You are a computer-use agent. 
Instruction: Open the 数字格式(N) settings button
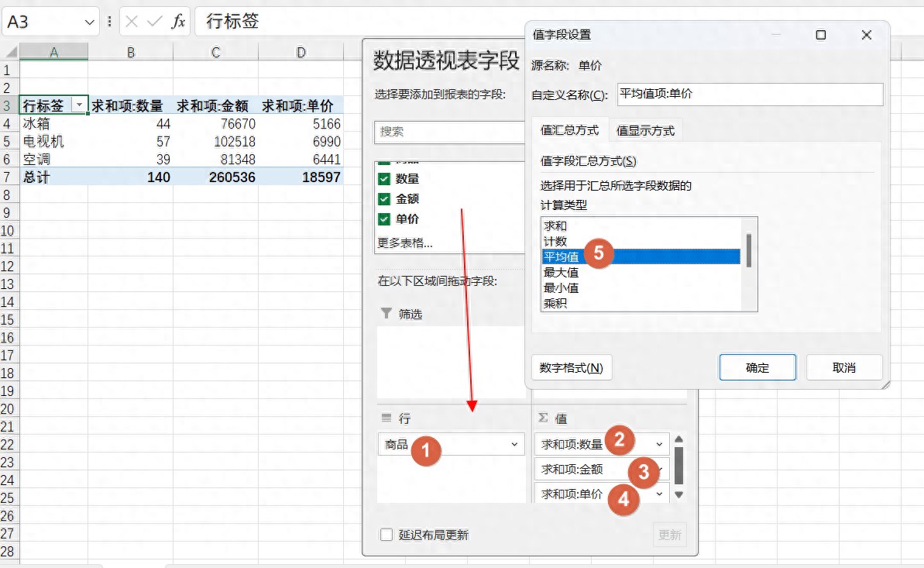pyautogui.click(x=572, y=368)
